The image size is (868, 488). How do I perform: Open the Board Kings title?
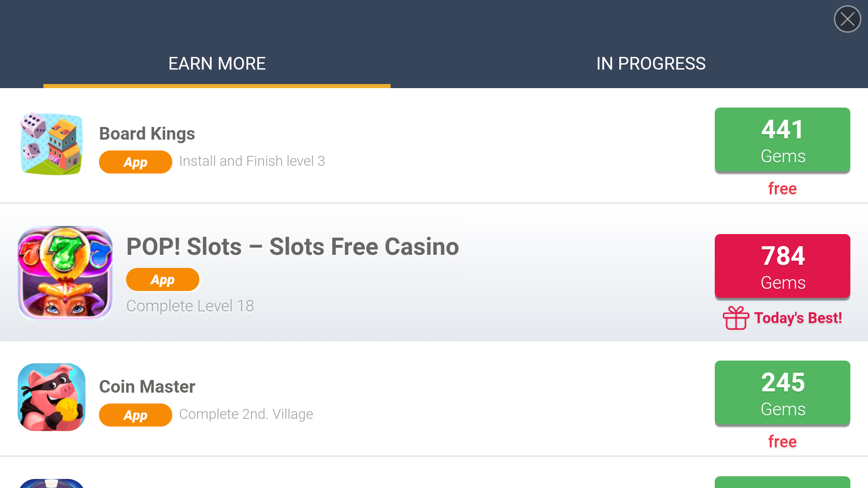[x=147, y=134]
